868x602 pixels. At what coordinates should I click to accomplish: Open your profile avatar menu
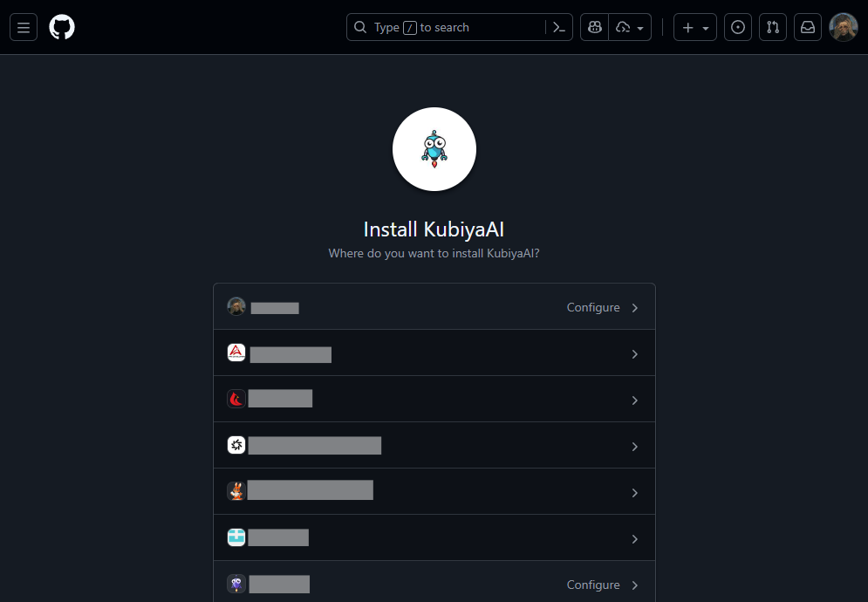pos(843,27)
